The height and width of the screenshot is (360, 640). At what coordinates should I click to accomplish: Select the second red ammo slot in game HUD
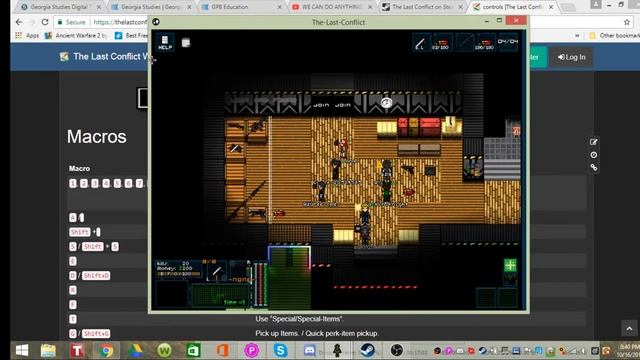coord(485,43)
